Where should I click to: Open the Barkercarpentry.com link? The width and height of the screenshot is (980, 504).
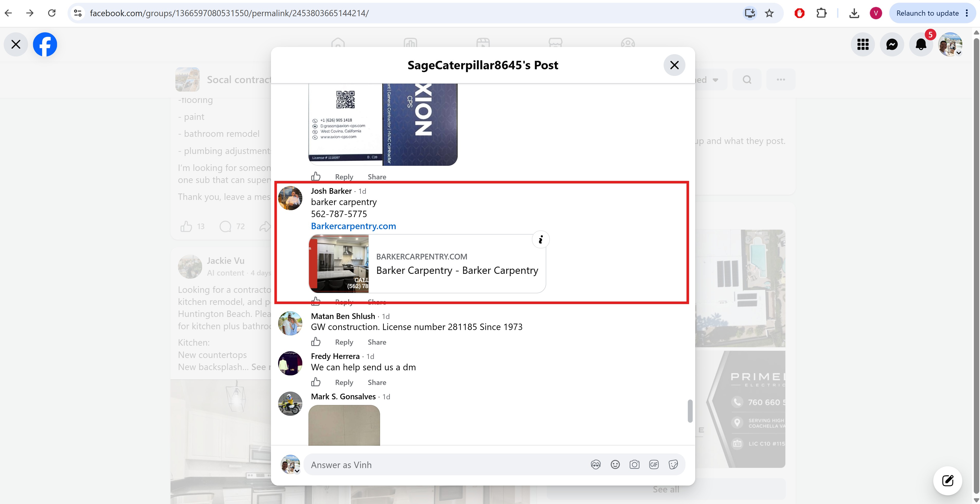(x=353, y=226)
